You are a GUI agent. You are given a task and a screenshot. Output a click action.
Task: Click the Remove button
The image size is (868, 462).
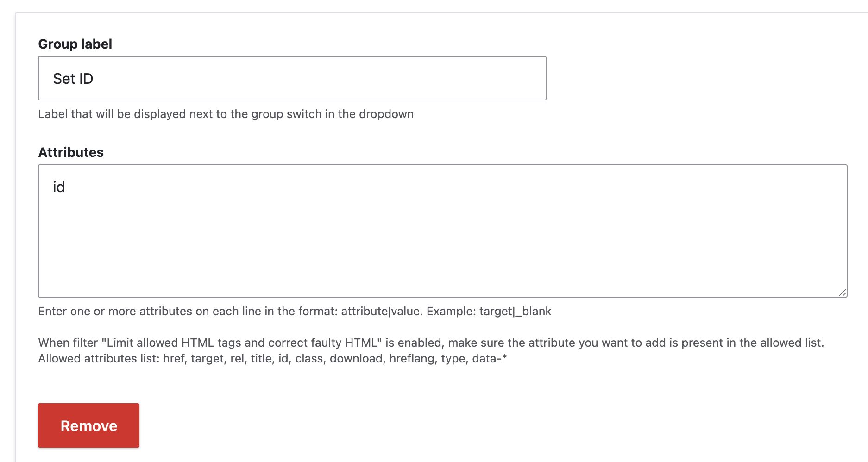(88, 425)
